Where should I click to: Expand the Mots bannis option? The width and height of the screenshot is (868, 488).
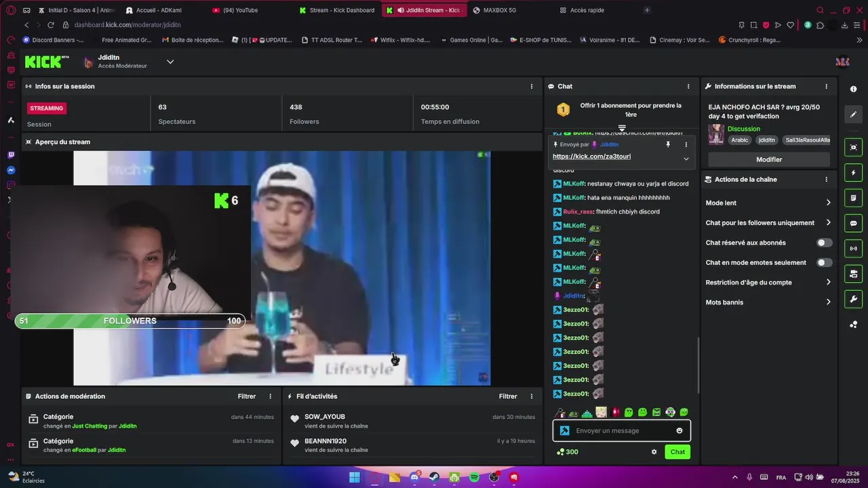pos(768,302)
